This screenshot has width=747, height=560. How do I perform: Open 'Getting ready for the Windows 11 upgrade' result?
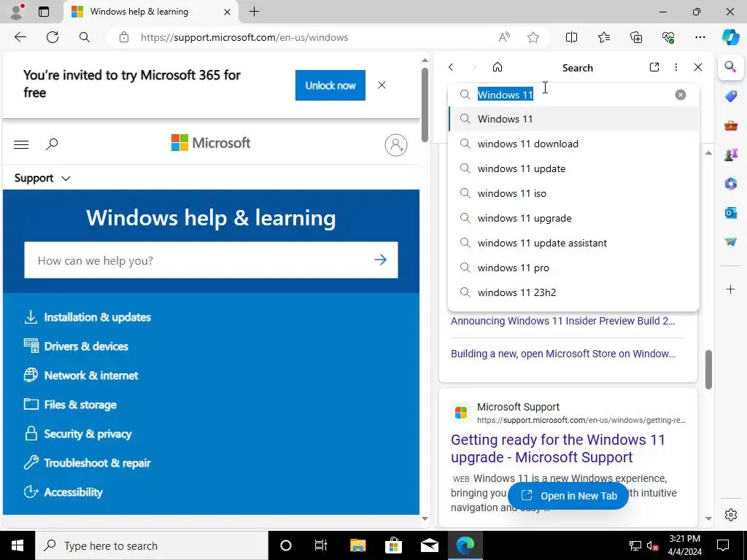[558, 448]
